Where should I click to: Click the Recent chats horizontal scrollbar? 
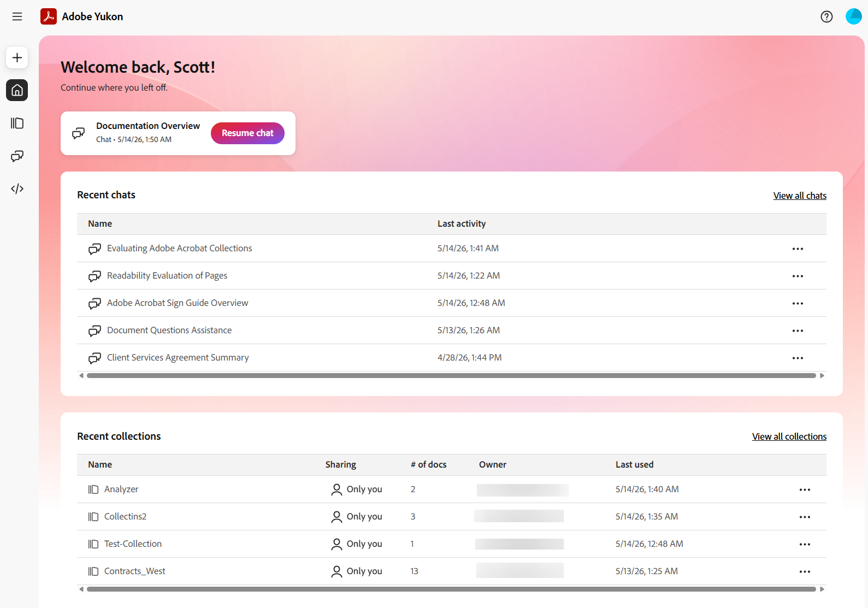click(x=451, y=375)
